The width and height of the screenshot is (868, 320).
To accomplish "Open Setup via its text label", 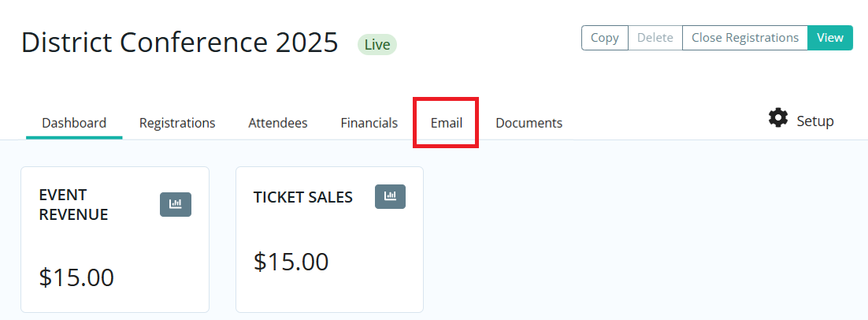I will coord(815,121).
